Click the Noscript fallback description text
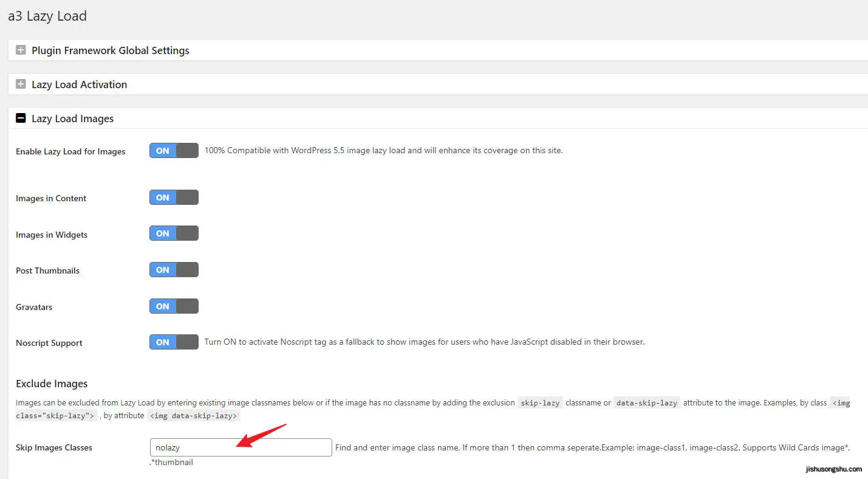The height and width of the screenshot is (479, 868). (424, 342)
